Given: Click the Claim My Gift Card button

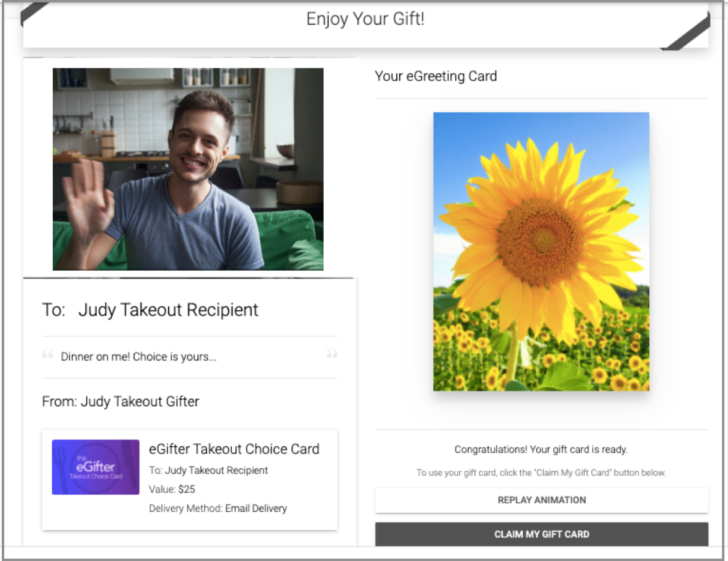Looking at the screenshot, I should 542,534.
